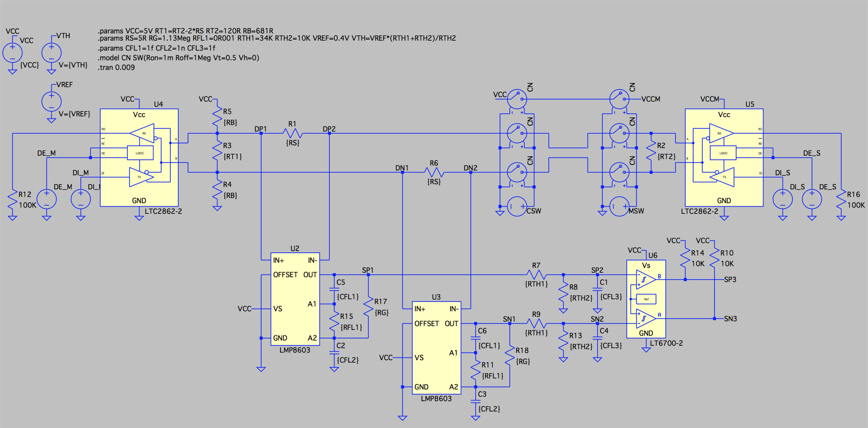Click the U5 LTC2862-2 transceiver block

tap(724, 157)
